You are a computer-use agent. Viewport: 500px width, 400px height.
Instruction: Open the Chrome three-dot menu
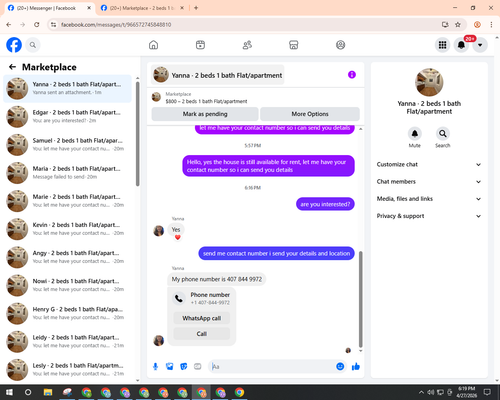click(x=491, y=25)
